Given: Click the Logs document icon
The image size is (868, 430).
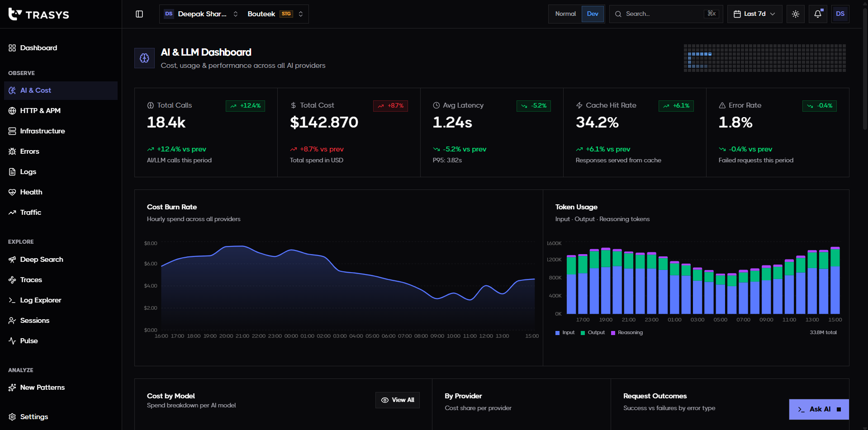Looking at the screenshot, I should click(x=12, y=172).
